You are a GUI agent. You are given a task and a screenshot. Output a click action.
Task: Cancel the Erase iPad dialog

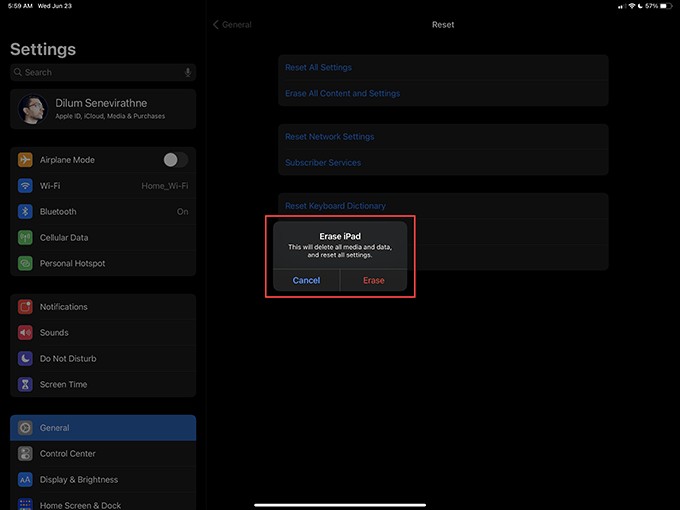pos(306,280)
